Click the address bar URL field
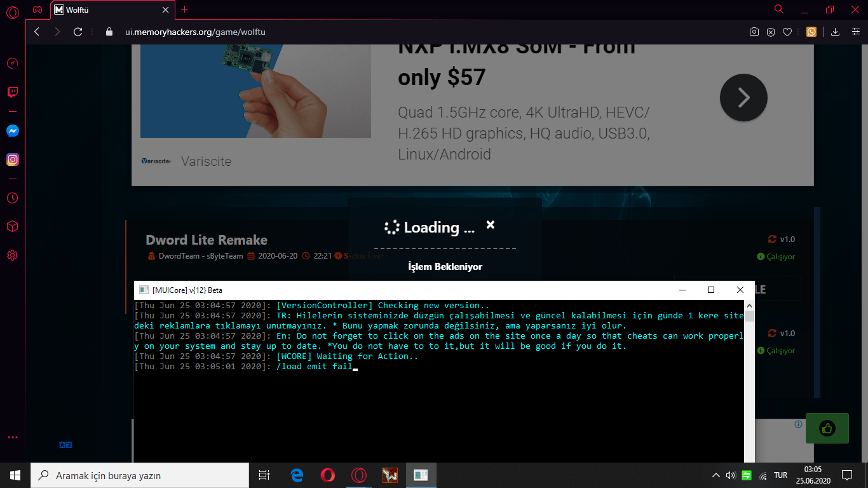This screenshot has width=868, height=488. pyautogui.click(x=419, y=32)
